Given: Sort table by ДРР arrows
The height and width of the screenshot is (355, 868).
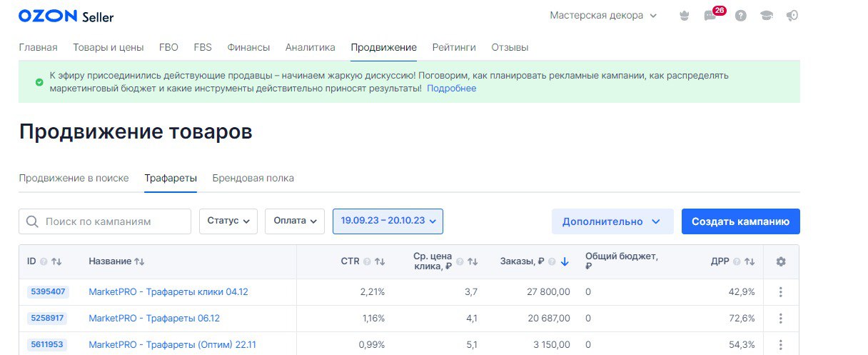Looking at the screenshot, I should pyautogui.click(x=750, y=262).
